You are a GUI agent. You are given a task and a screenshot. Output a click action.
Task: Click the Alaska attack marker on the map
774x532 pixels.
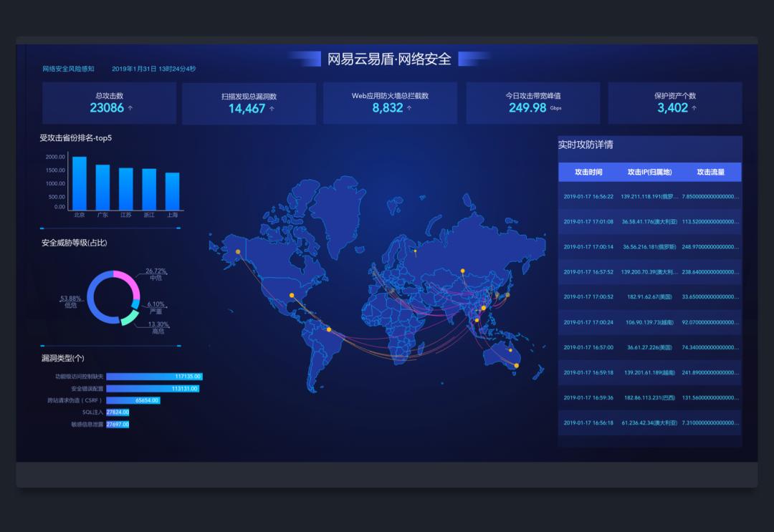[238, 252]
